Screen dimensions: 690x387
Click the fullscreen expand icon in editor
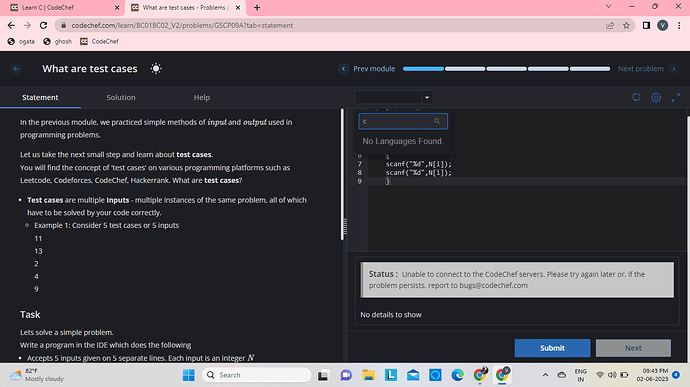[675, 97]
